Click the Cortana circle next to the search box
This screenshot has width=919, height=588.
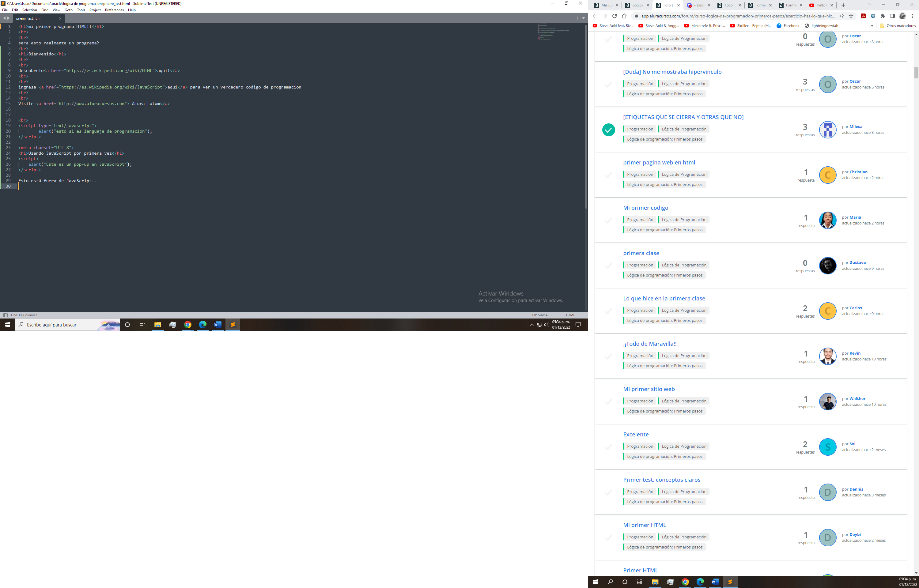click(x=127, y=325)
